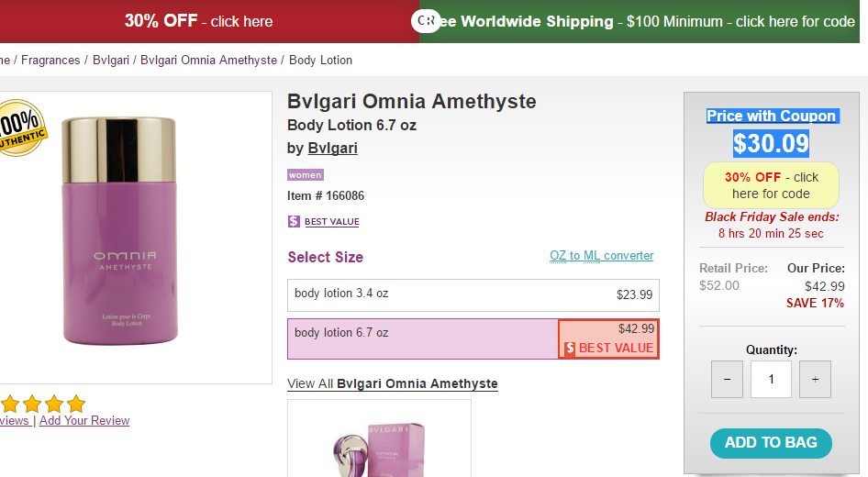Click the product star rating
Viewport: 868px width, 477px height.
pyautogui.click(x=43, y=404)
